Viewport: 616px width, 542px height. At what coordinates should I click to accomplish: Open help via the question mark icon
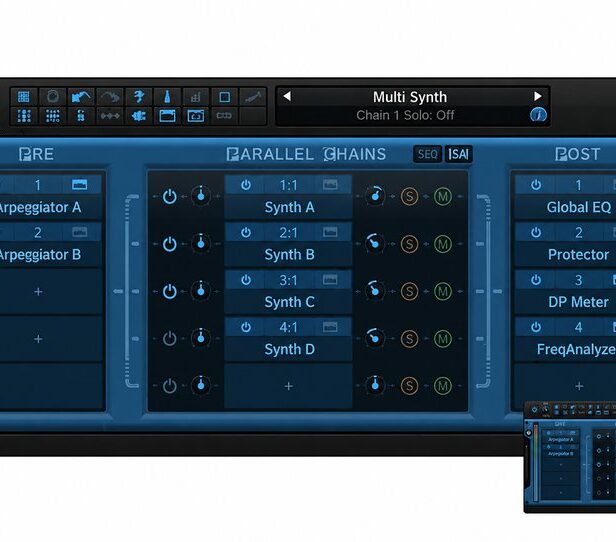pyautogui.click(x=138, y=97)
